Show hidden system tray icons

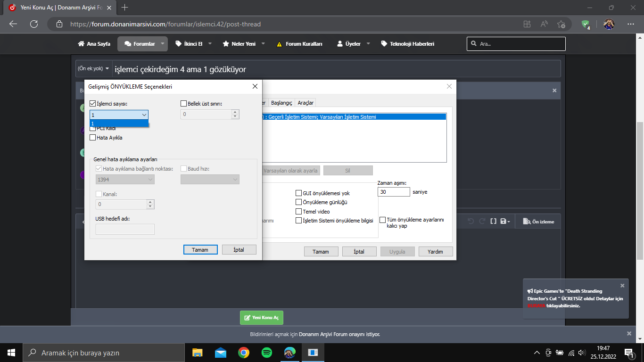click(x=537, y=353)
